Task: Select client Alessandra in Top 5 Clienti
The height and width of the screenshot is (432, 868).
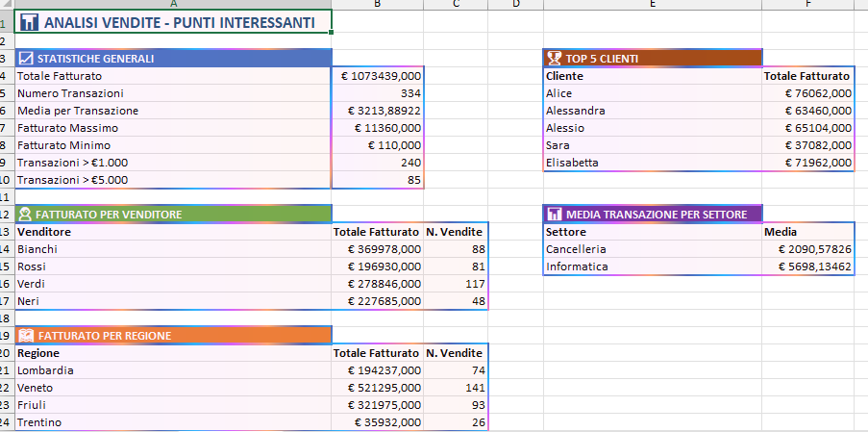Action: pyautogui.click(x=653, y=111)
